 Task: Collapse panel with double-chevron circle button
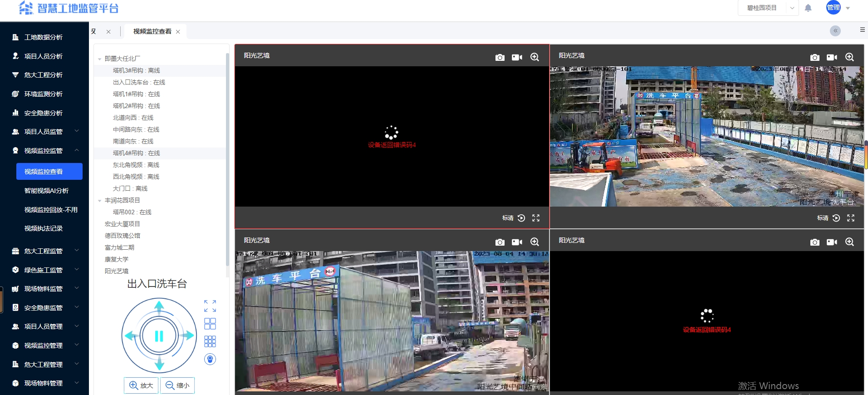point(835,31)
